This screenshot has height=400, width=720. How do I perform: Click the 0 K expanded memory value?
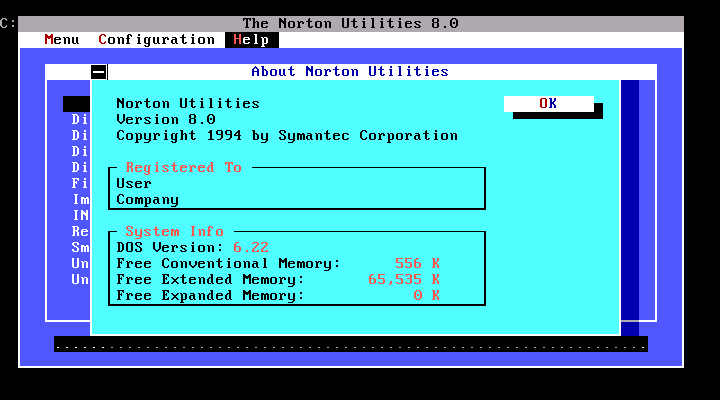click(426, 296)
